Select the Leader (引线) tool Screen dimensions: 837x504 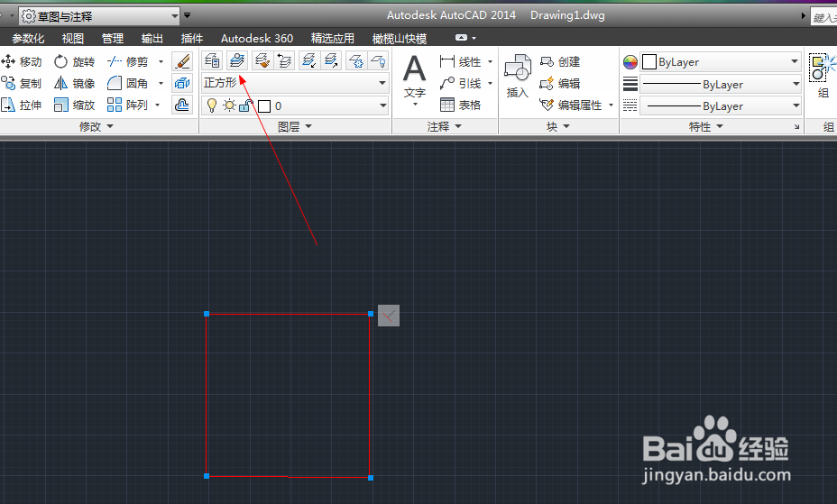point(460,84)
